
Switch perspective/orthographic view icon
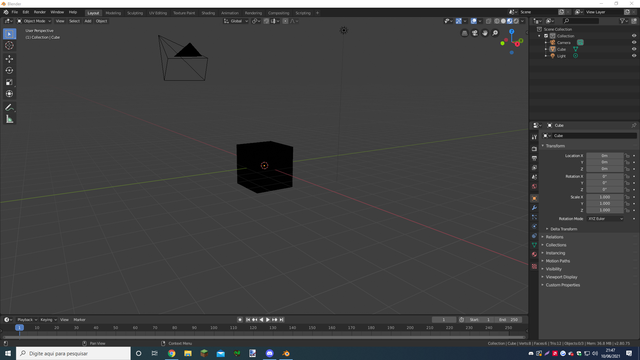(464, 33)
